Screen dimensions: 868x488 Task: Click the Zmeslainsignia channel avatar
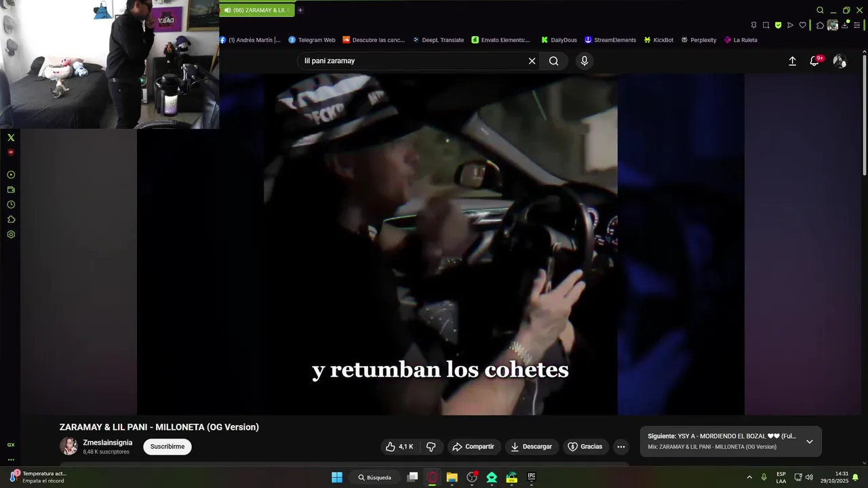[x=68, y=446]
